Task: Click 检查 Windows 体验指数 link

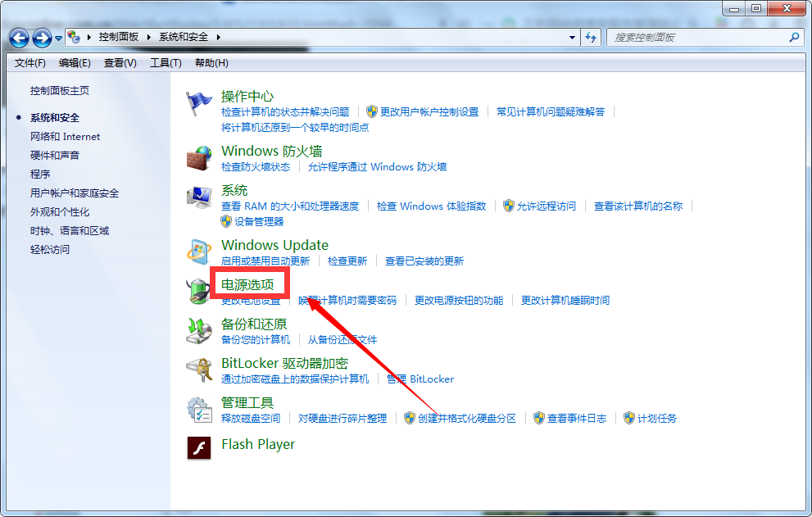Action: [x=431, y=206]
